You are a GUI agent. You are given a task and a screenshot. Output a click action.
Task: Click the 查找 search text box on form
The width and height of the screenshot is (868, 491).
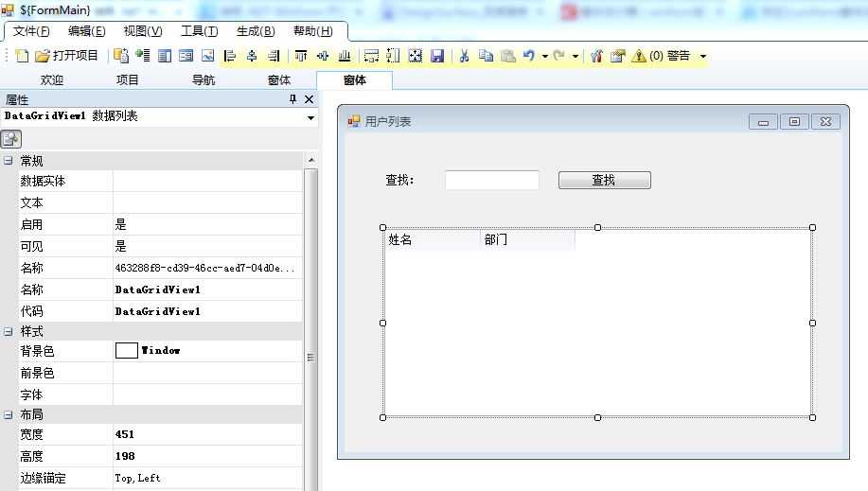tap(491, 180)
